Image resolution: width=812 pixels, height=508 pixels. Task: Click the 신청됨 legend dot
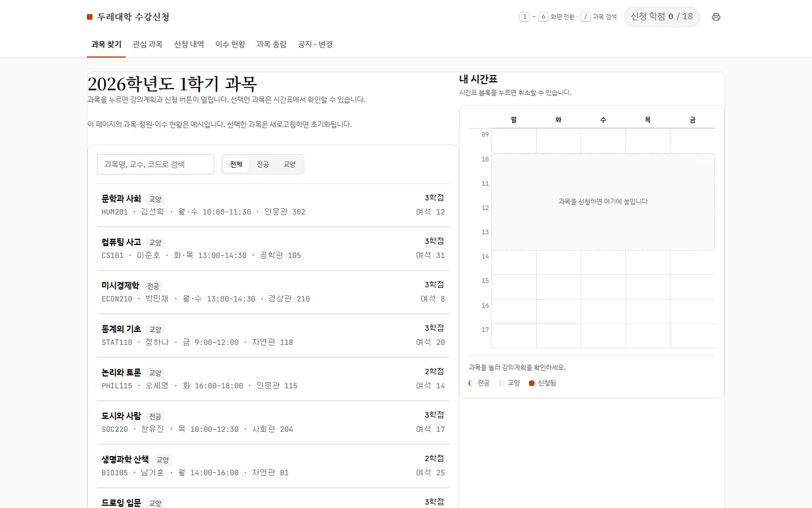(x=532, y=383)
